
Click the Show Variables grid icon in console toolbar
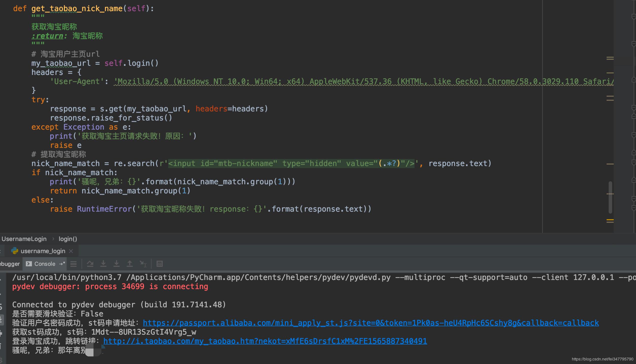pos(160,264)
